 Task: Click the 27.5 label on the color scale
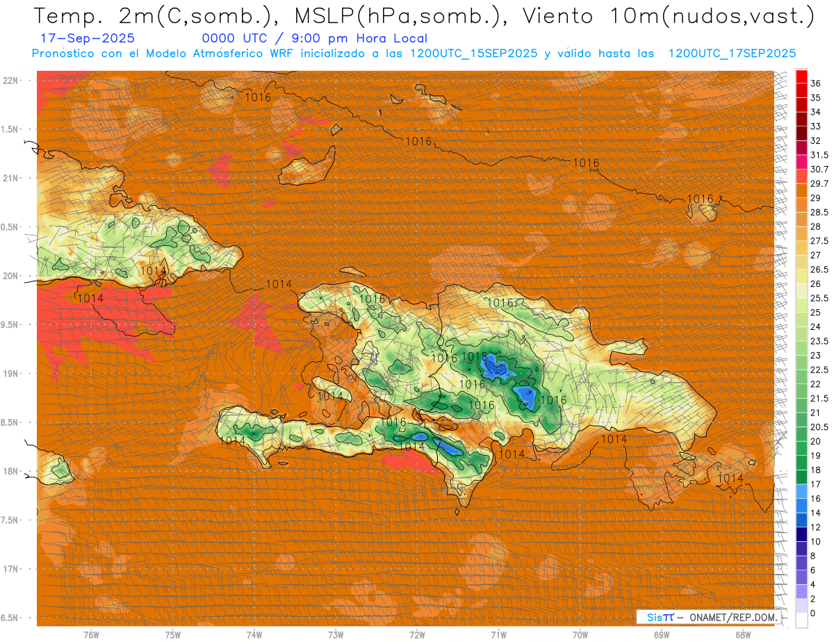819,241
